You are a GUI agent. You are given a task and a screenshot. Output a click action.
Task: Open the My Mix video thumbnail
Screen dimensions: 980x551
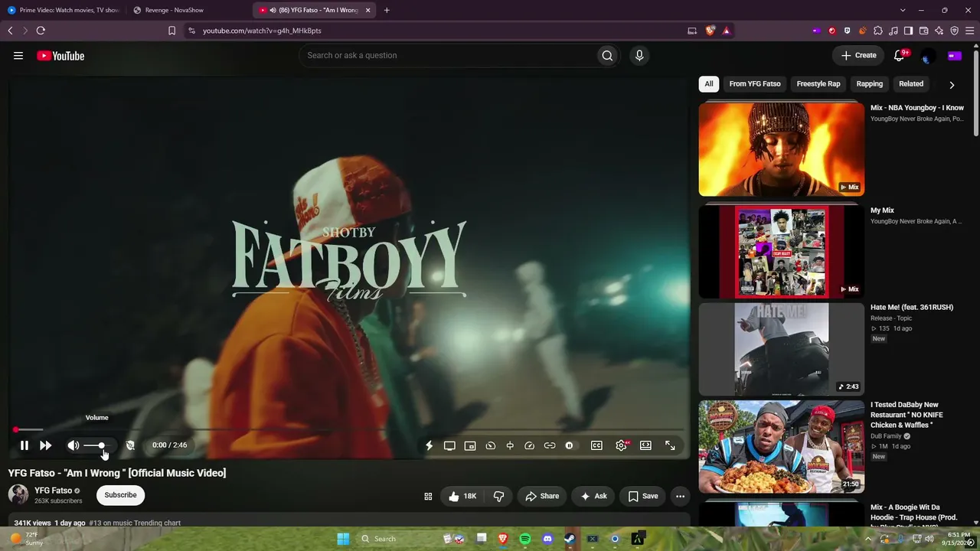point(782,252)
